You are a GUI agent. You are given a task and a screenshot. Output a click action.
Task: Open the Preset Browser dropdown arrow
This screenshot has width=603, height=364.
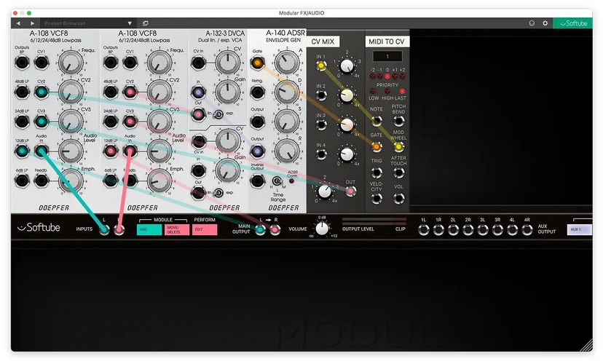pos(130,23)
